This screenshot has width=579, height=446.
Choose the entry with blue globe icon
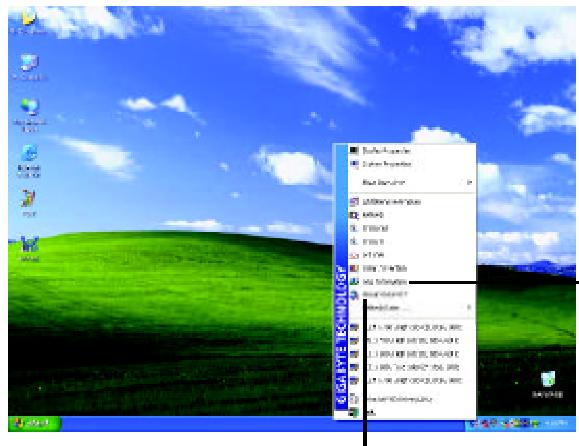[412, 295]
